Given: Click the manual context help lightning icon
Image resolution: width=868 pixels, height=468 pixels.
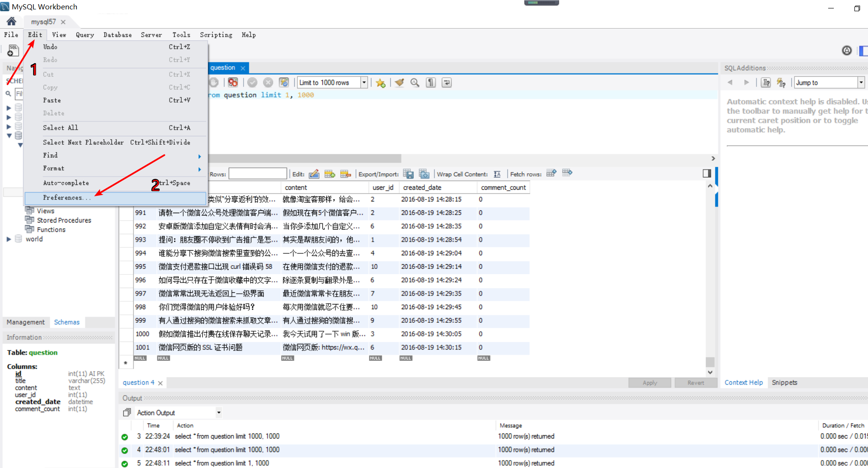Looking at the screenshot, I should 781,82.
